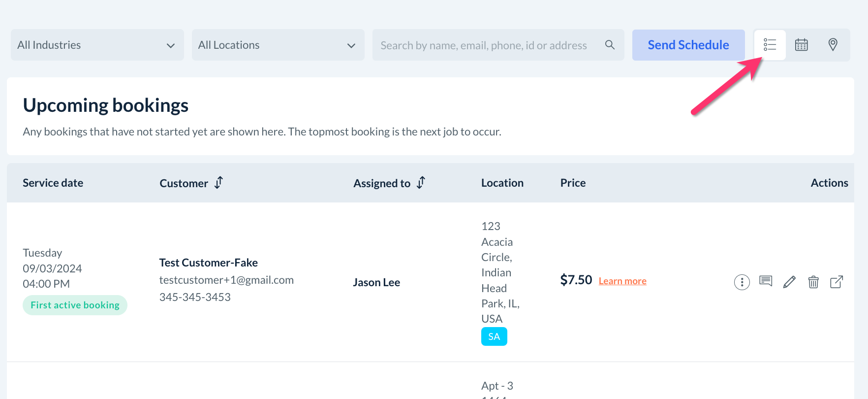
Task: Open All Locations dropdown
Action: [278, 45]
